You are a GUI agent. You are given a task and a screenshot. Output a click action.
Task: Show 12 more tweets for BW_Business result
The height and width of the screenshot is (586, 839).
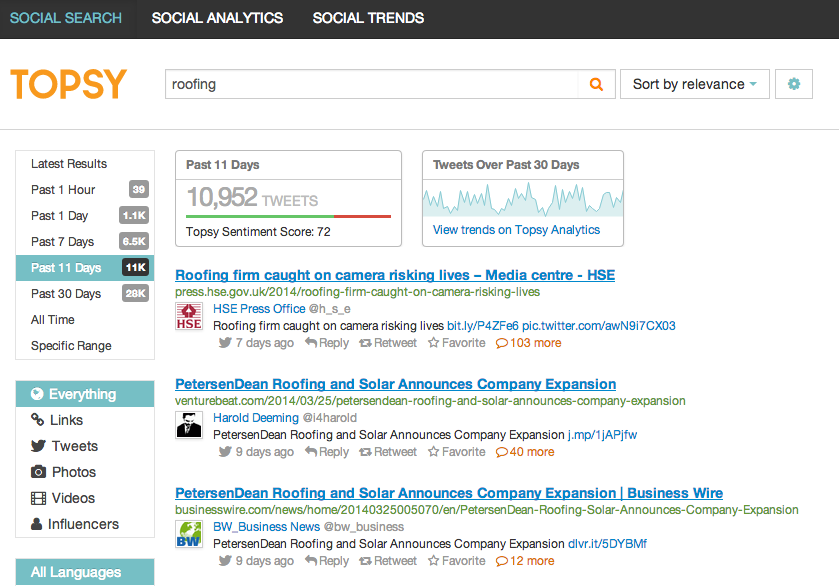pyautogui.click(x=525, y=561)
